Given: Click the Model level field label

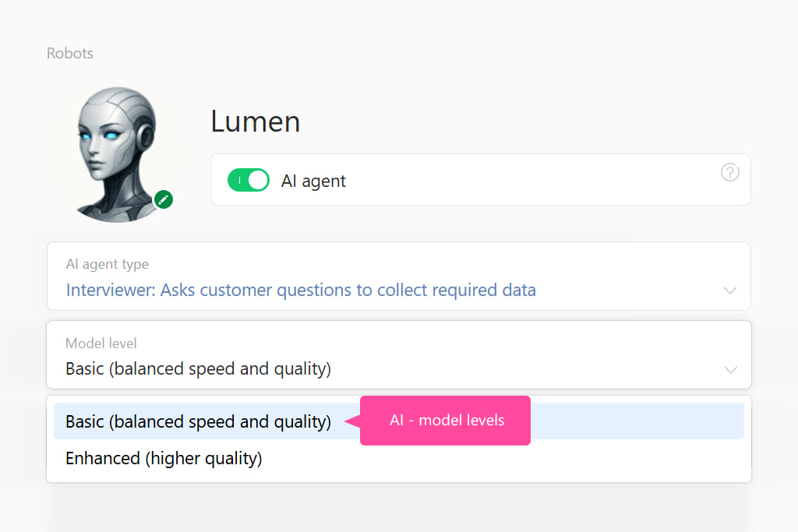Looking at the screenshot, I should pos(101,344).
